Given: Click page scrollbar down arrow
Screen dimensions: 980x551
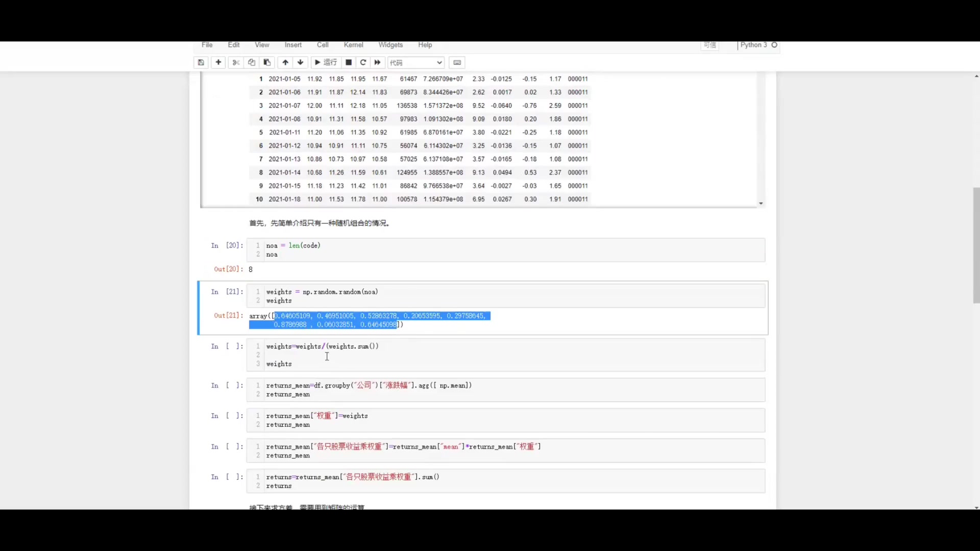Looking at the screenshot, I should (x=976, y=508).
